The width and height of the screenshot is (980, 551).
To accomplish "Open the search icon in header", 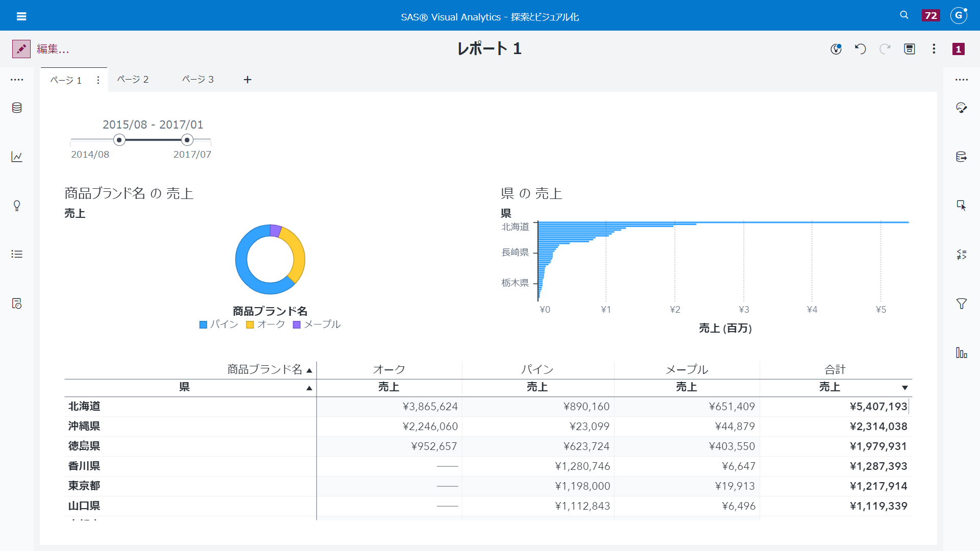I will coord(904,15).
